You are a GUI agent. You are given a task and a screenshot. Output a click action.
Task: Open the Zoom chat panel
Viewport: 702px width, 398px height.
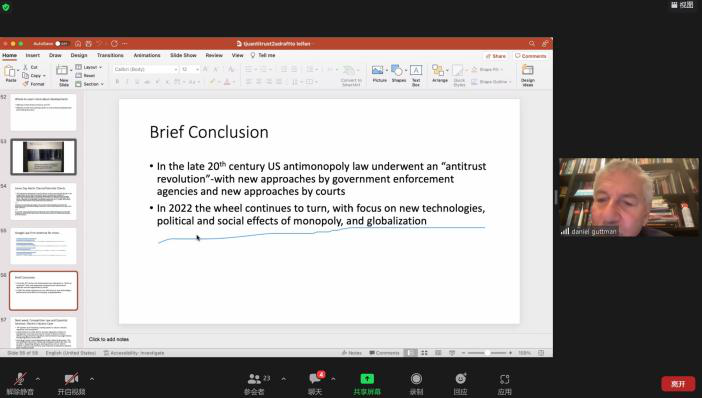coord(315,384)
